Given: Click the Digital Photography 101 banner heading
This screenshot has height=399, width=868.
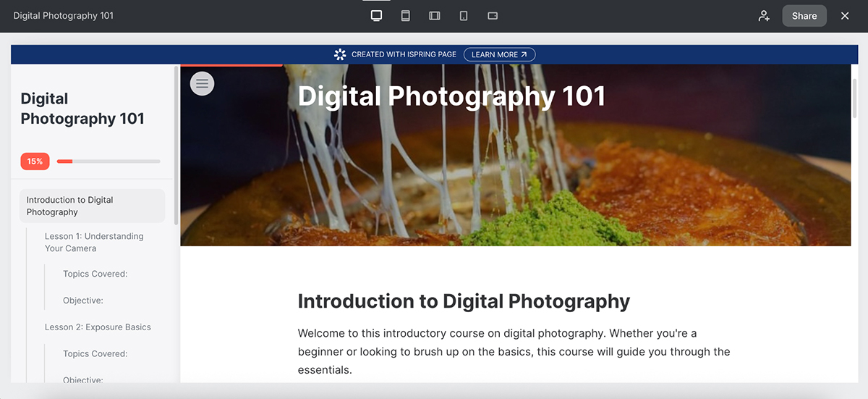Looking at the screenshot, I should pos(451,96).
